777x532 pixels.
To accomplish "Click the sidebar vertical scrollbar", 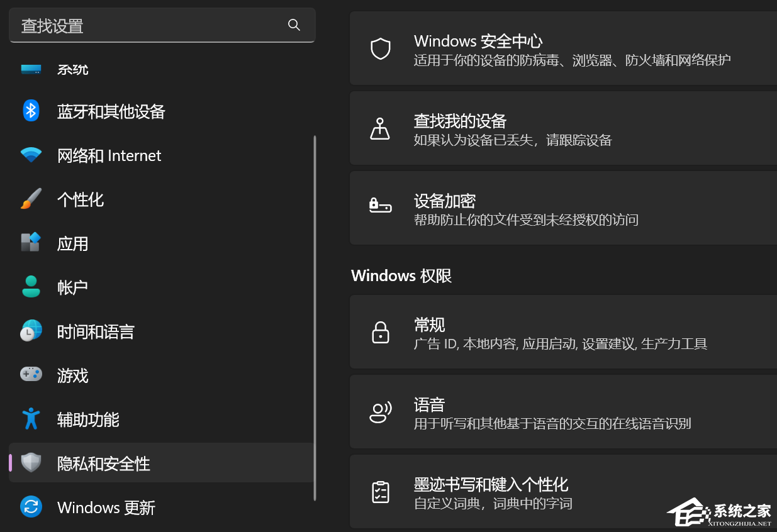I will point(315,318).
